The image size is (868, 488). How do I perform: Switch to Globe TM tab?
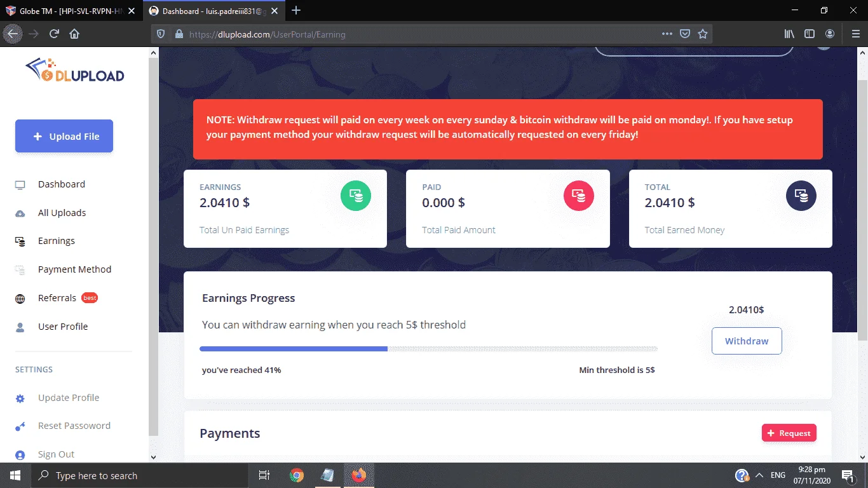(71, 11)
